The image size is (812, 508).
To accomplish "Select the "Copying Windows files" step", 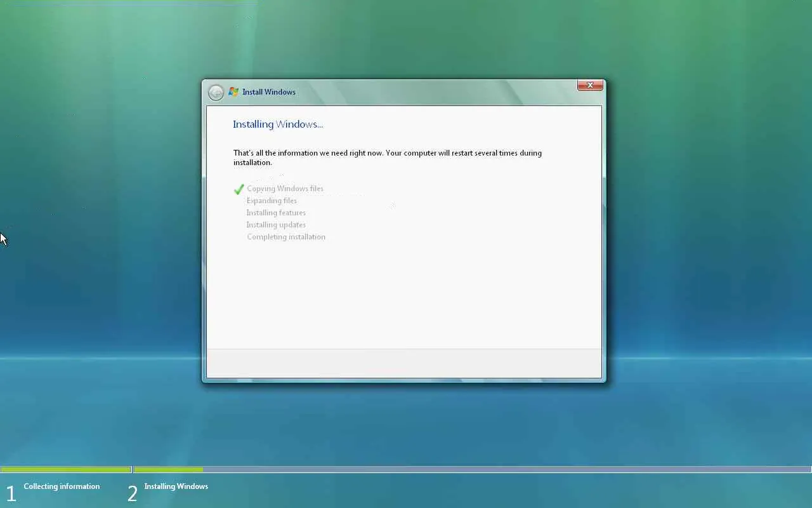I will click(x=285, y=189).
